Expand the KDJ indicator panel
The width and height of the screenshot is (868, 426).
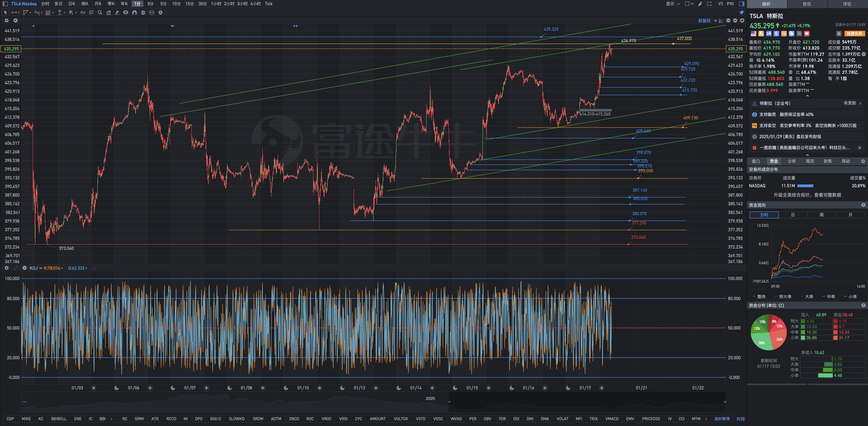point(16,268)
